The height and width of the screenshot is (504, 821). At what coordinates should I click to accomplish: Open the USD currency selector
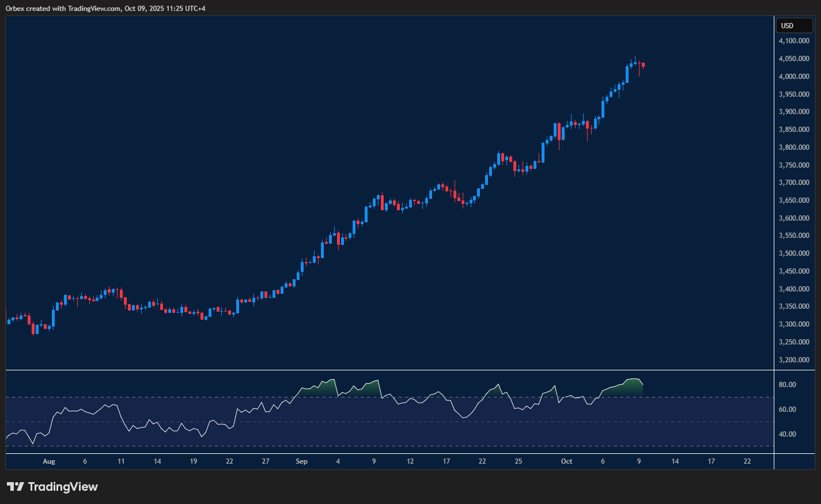click(793, 25)
